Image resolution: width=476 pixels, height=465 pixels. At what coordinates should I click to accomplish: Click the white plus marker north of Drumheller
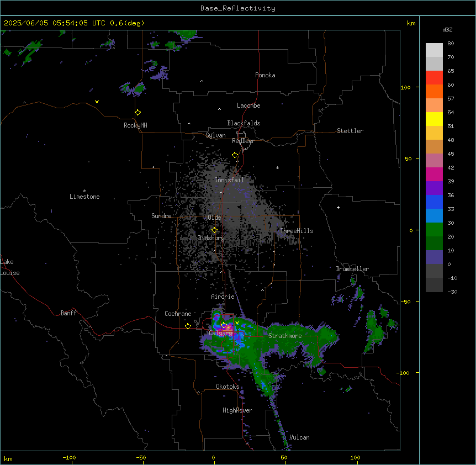338,207
